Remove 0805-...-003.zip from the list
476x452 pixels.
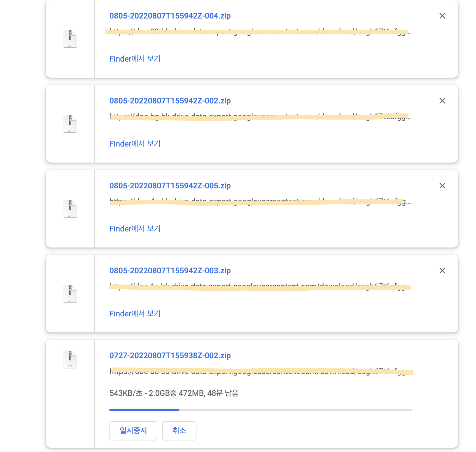point(442,271)
